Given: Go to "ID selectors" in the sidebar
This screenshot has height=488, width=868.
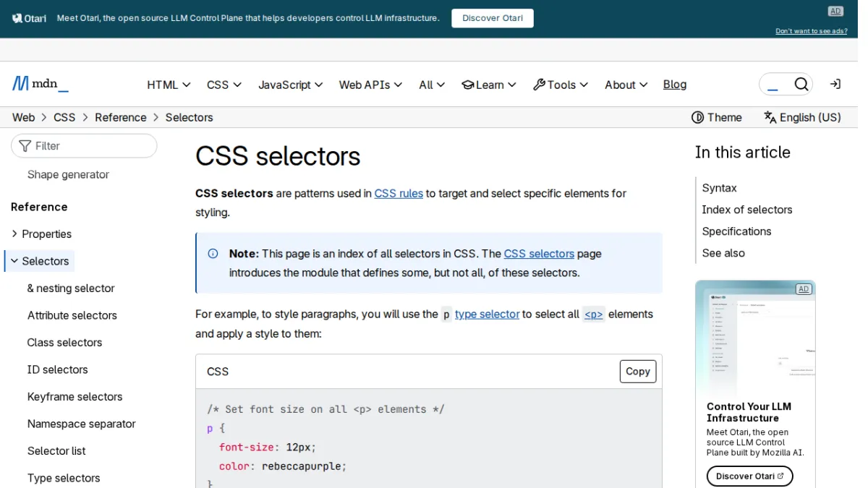Looking at the screenshot, I should pos(57,369).
